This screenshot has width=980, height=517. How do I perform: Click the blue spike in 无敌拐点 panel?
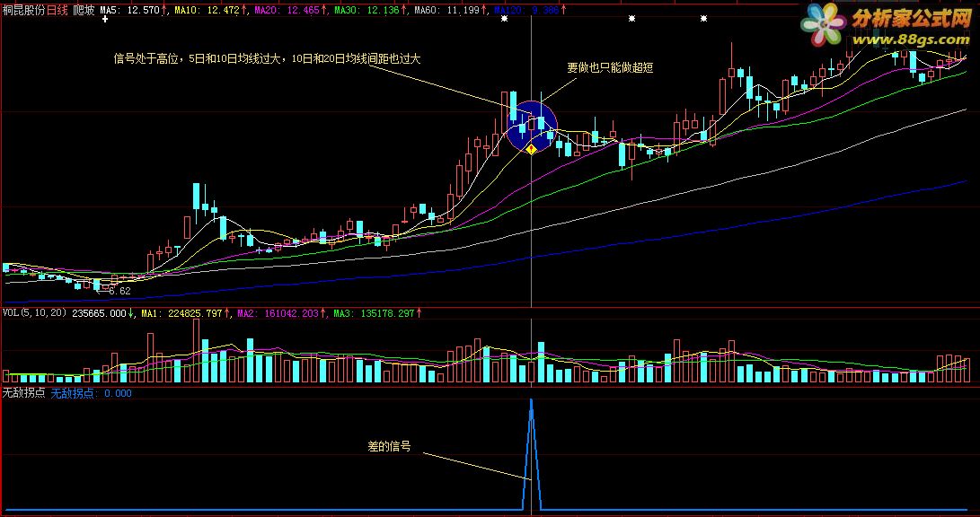(x=532, y=454)
